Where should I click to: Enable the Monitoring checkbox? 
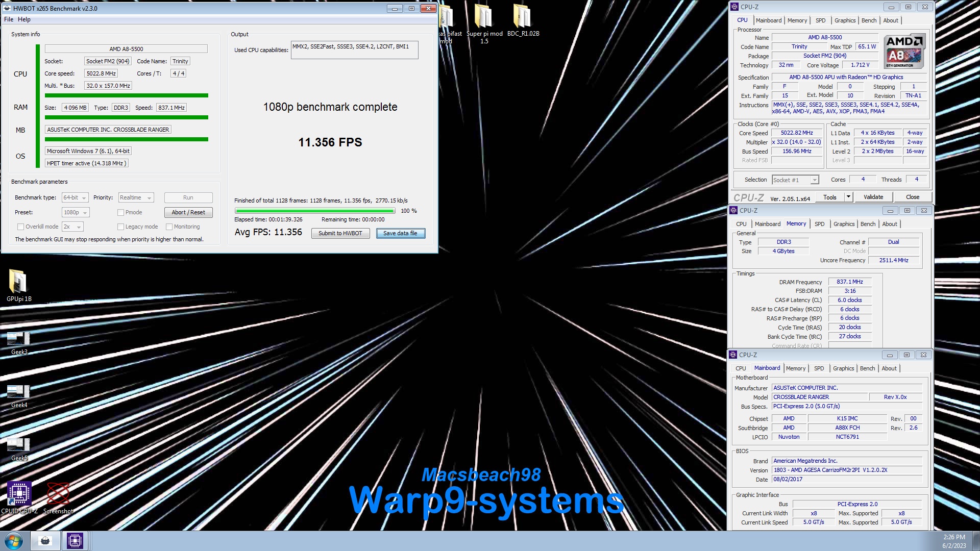(169, 227)
